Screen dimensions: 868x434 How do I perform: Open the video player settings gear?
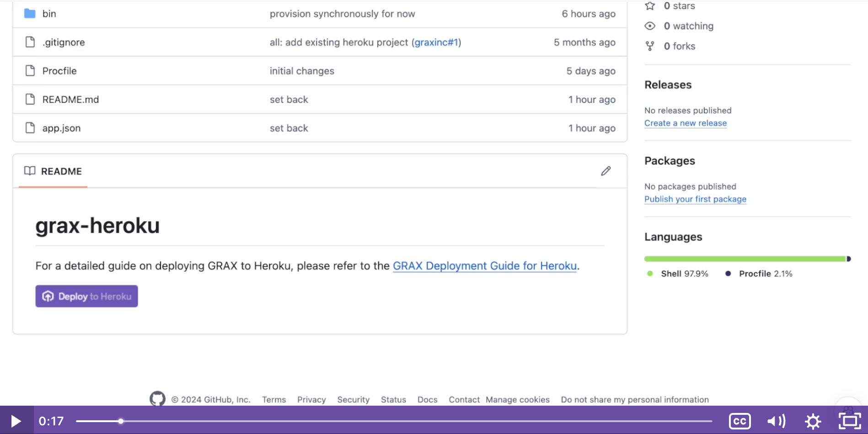[813, 421]
